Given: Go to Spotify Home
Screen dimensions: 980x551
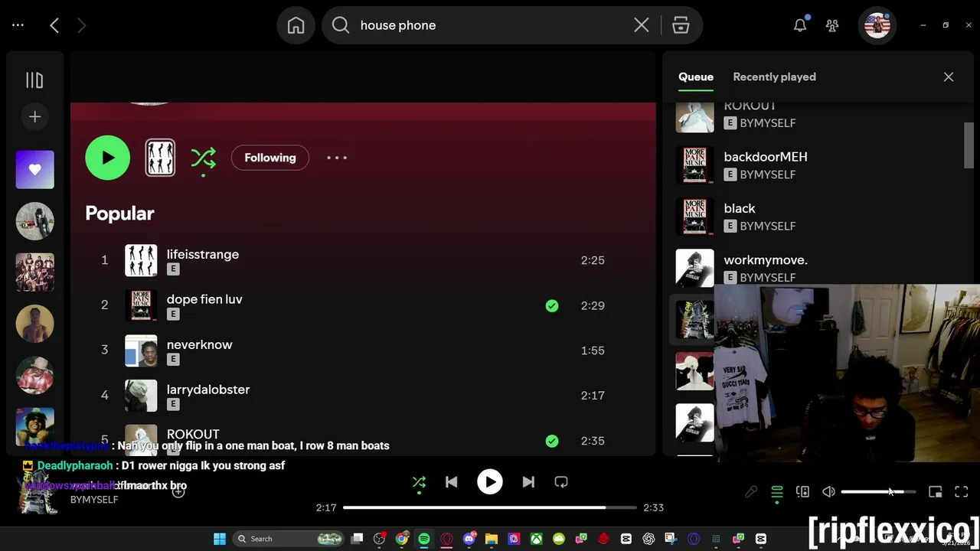Looking at the screenshot, I should point(296,25).
